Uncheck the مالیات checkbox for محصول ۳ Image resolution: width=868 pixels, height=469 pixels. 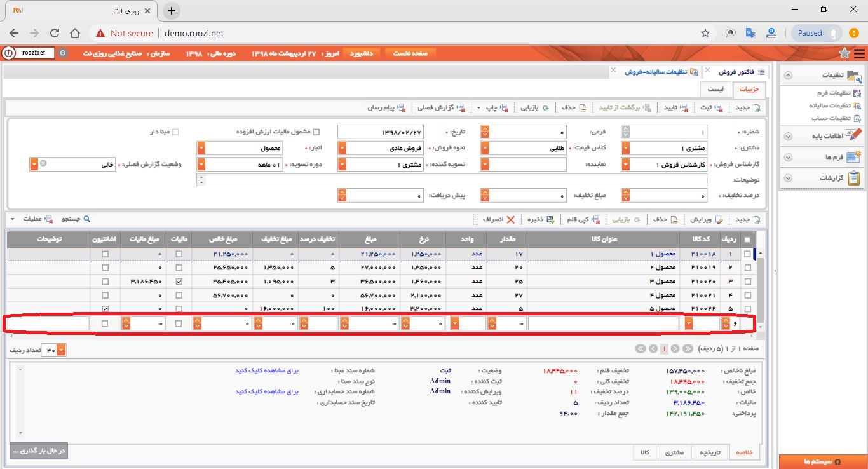[179, 281]
